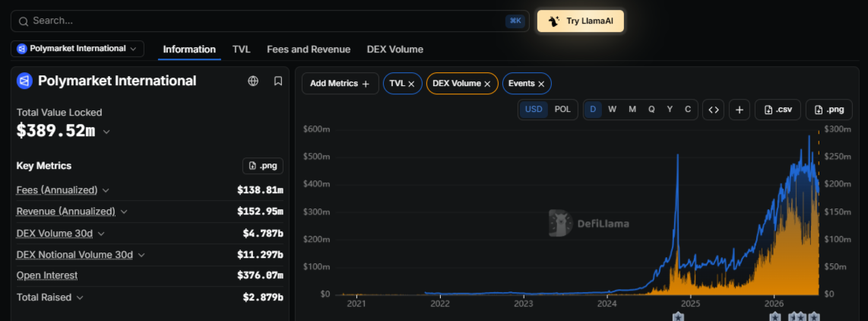Click the plus button beside embed icon
The image size is (868, 321).
740,110
